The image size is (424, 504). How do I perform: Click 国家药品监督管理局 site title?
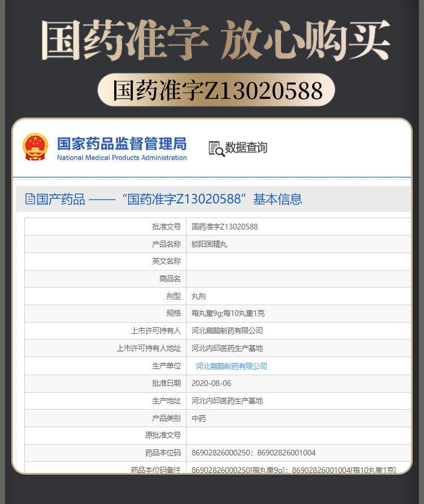122,144
